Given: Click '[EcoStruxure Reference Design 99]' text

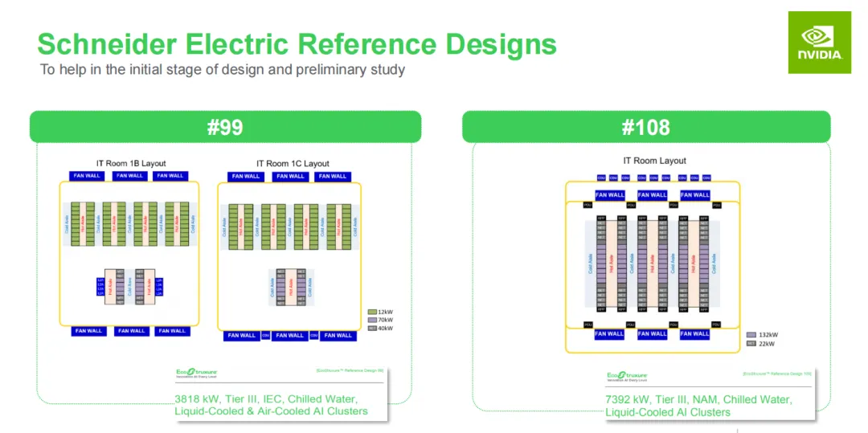Looking at the screenshot, I should (349, 371).
